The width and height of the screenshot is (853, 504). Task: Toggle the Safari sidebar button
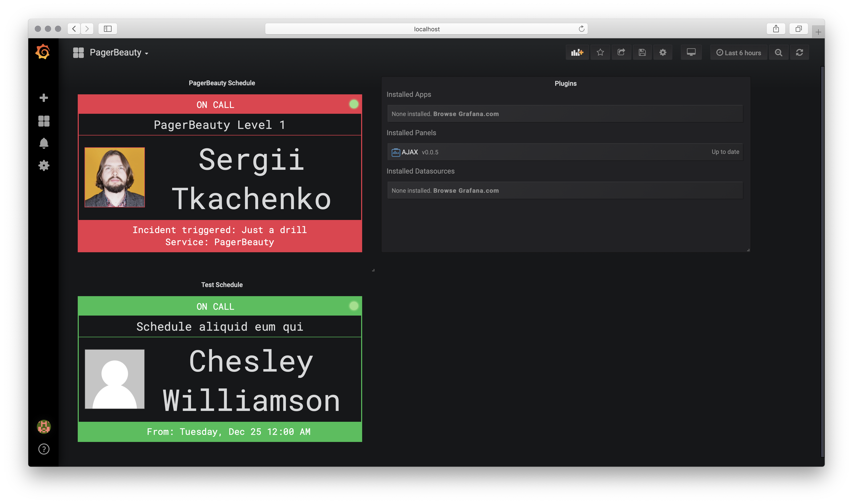108,29
